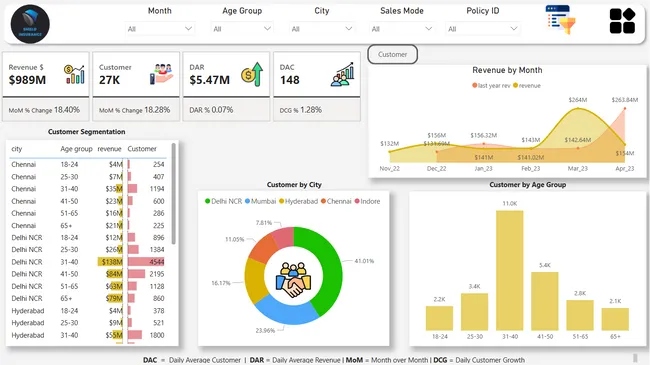Click the 11.0K bar data label
This screenshot has height=365, width=650.
click(x=509, y=204)
